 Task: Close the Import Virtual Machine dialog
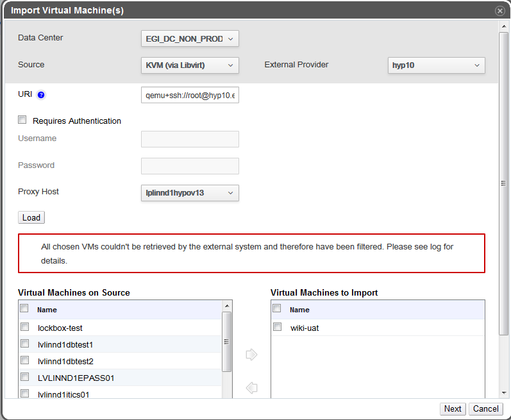coord(499,11)
